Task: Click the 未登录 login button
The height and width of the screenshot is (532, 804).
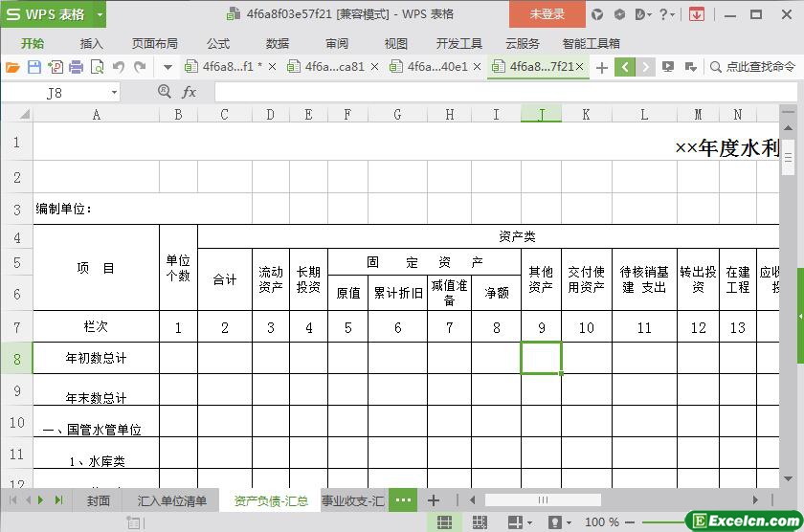Action: click(547, 14)
